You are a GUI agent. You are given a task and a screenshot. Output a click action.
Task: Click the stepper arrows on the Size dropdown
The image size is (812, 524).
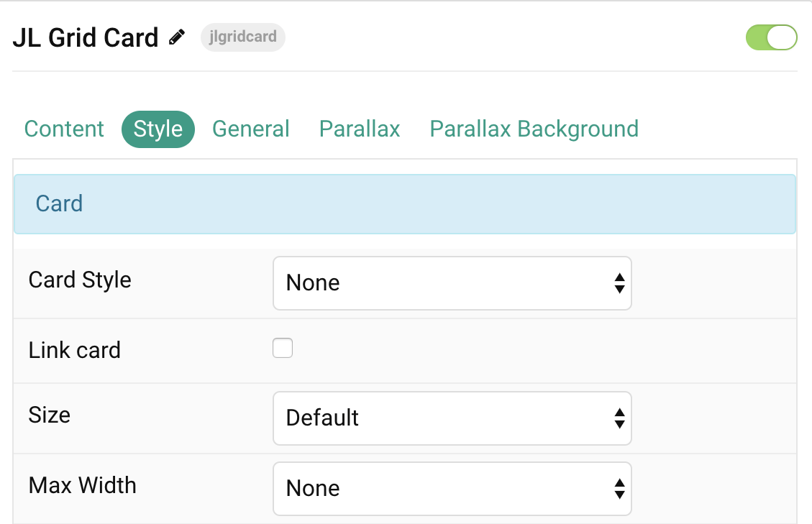(x=619, y=418)
